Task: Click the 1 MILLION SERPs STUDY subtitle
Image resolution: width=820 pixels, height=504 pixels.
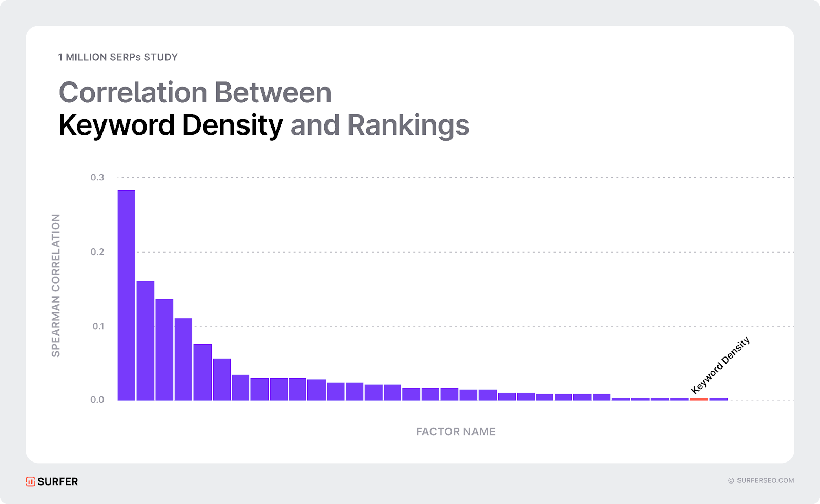Action: 118,57
